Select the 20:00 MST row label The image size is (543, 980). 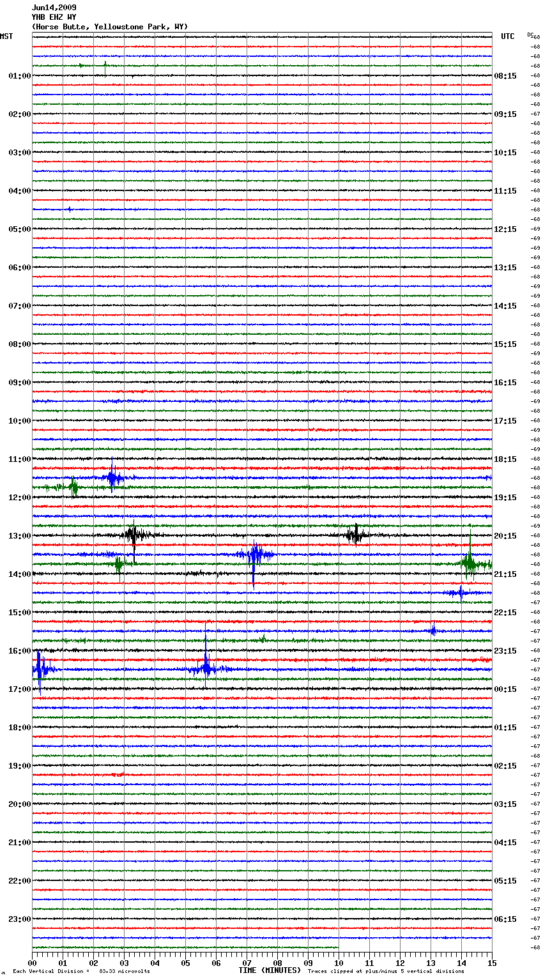click(20, 804)
